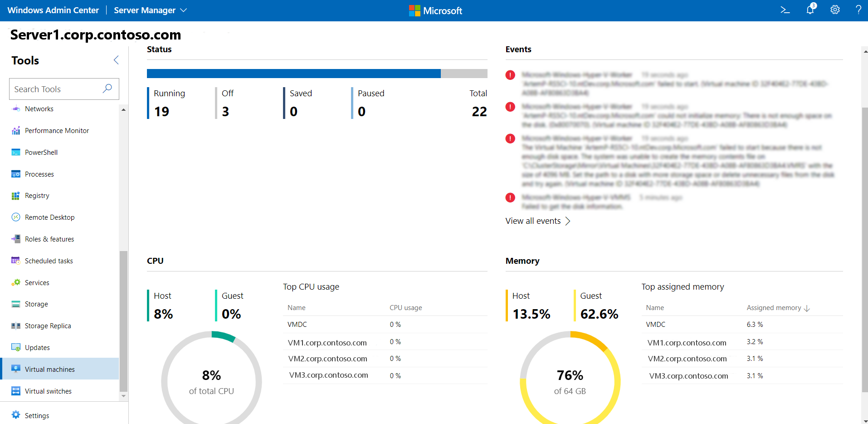Click the blue VM status progress bar
This screenshot has width=868, height=424.
pyautogui.click(x=293, y=74)
